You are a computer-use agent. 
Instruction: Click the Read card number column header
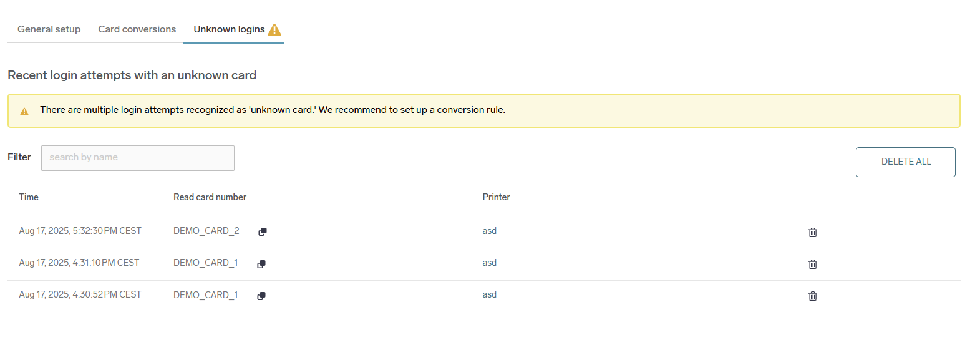click(x=210, y=197)
